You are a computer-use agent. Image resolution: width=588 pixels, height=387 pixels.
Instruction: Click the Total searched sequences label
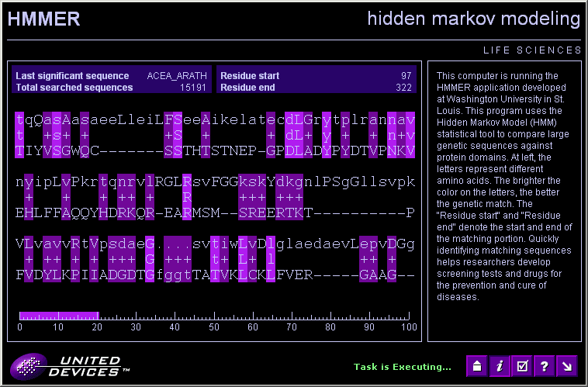pyautogui.click(x=74, y=88)
